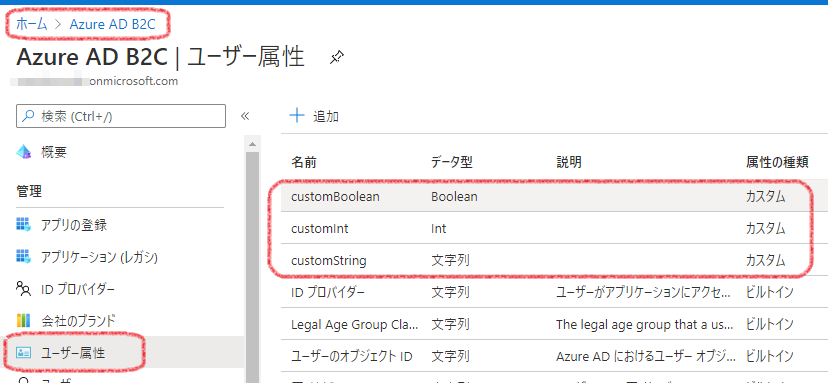Click the 管理 section heading

tap(29, 191)
